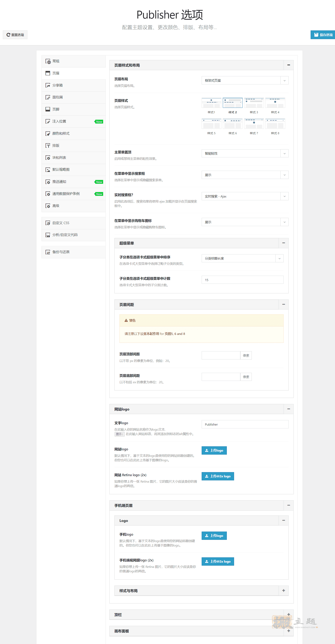Viewport: 335px width, 644px height.
Task: Click the chart icon beside 分析/自定义代码
Action: pos(48,235)
